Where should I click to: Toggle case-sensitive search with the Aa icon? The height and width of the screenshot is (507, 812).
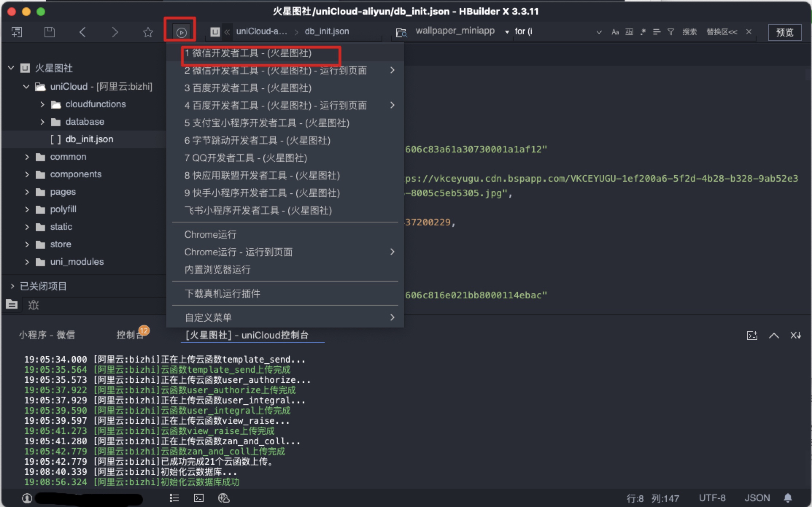click(x=615, y=32)
